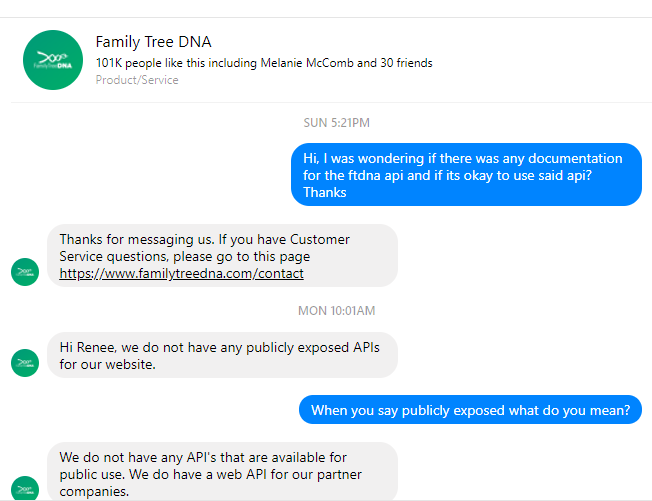Click the MON 10:01AM timestamp

point(336,311)
